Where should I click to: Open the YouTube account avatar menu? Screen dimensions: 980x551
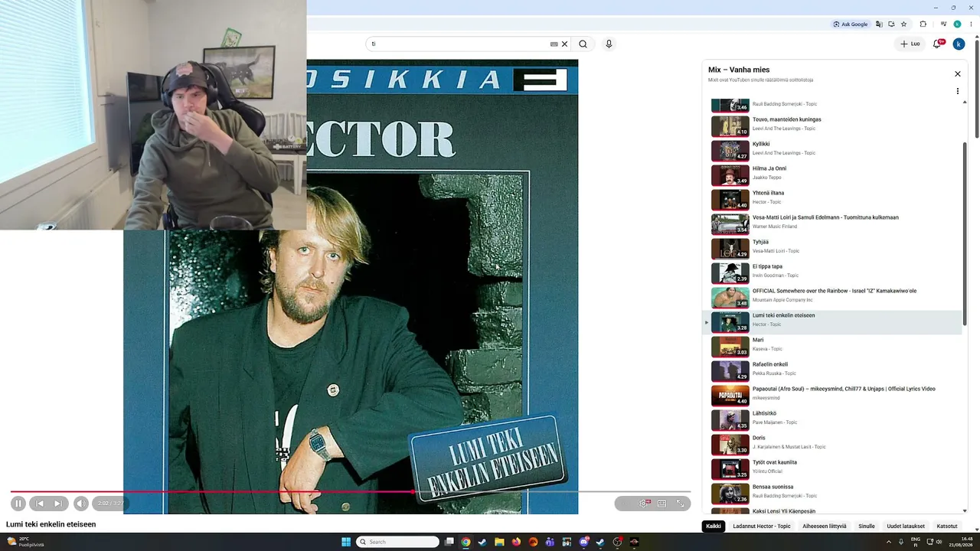959,44
